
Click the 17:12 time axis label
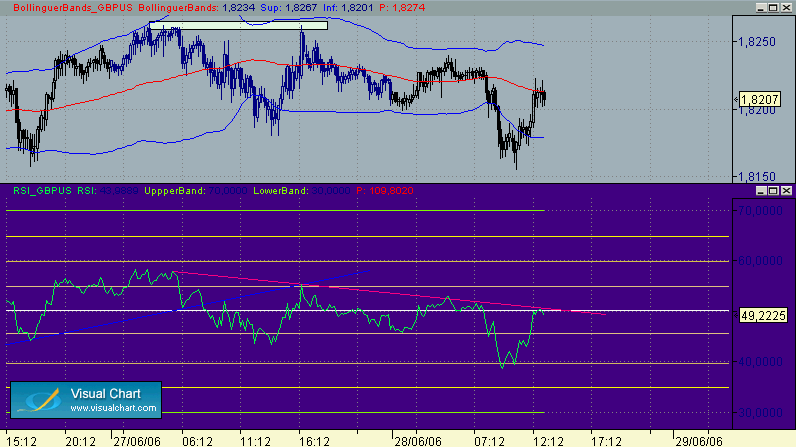[x=607, y=441]
